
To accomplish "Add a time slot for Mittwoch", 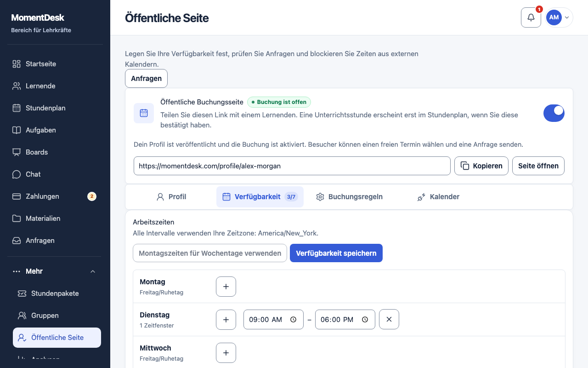I will (226, 353).
